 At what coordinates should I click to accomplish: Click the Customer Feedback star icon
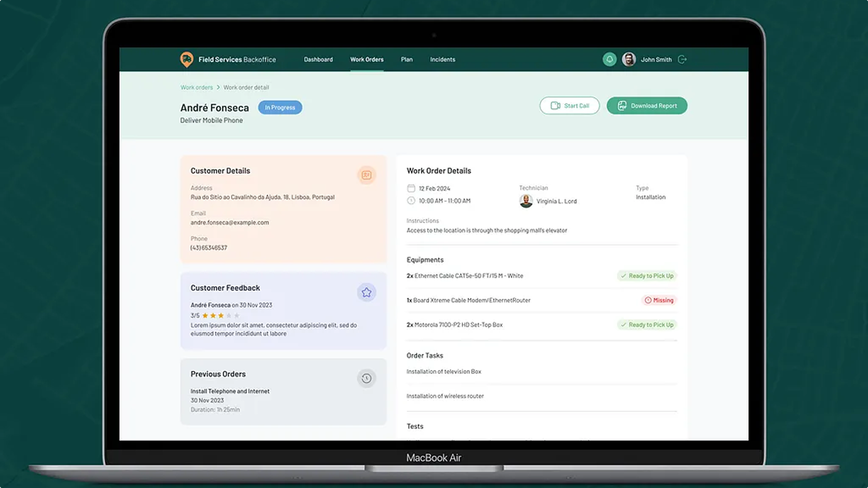click(x=367, y=292)
